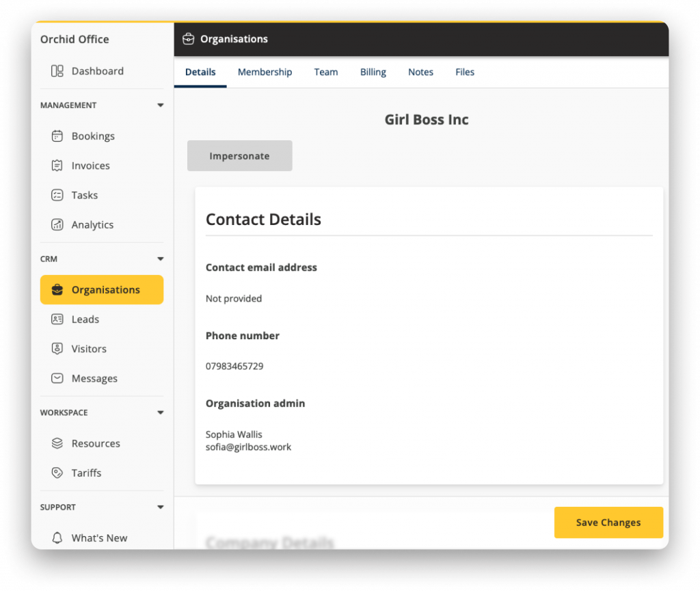Click the email sofia@girlboss.work

[248, 447]
